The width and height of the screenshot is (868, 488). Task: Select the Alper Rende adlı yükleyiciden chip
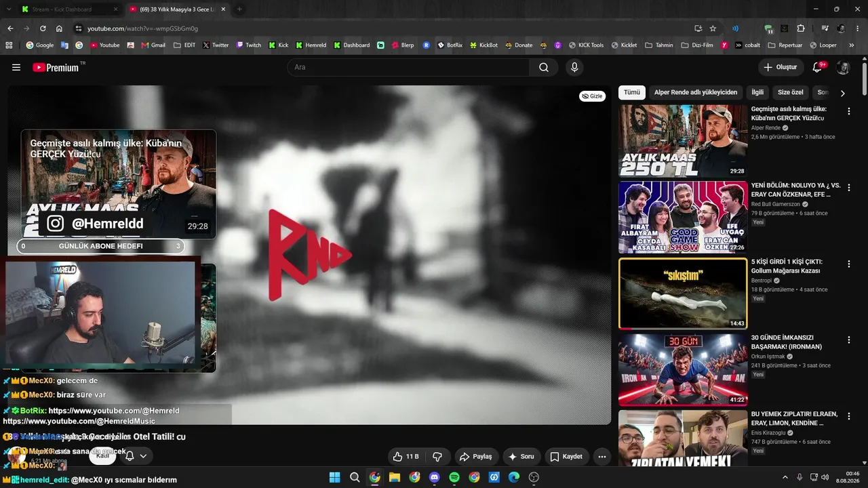696,92
